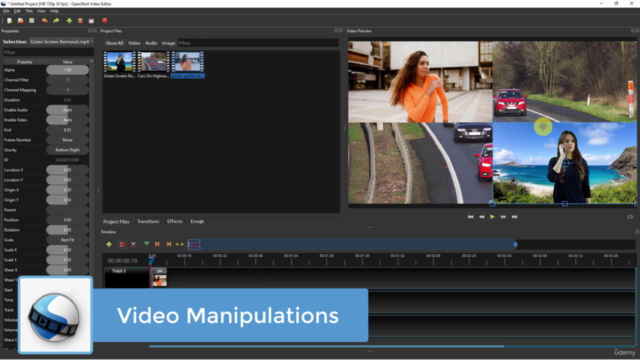Image resolution: width=640 pixels, height=360 pixels.
Task: Toggle the magnet snapping icon
Action: pos(122,244)
